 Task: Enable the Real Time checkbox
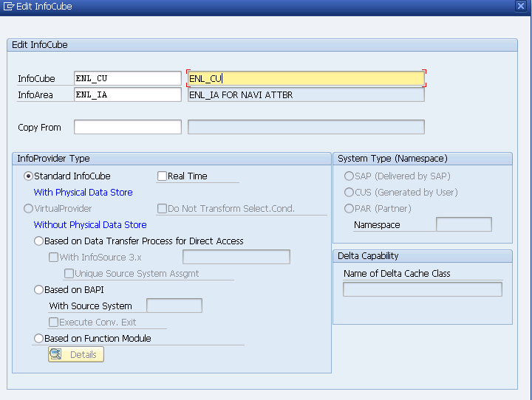[162, 176]
